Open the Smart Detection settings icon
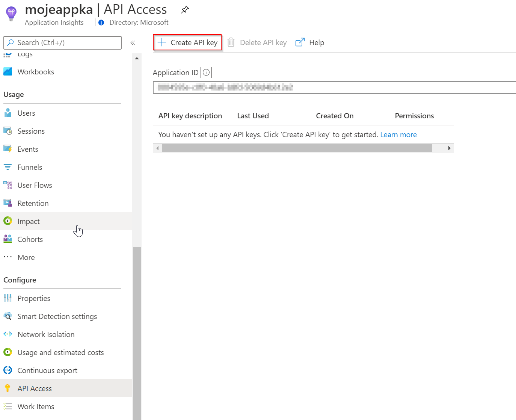Screen dimensions: 516x420 pos(8,316)
